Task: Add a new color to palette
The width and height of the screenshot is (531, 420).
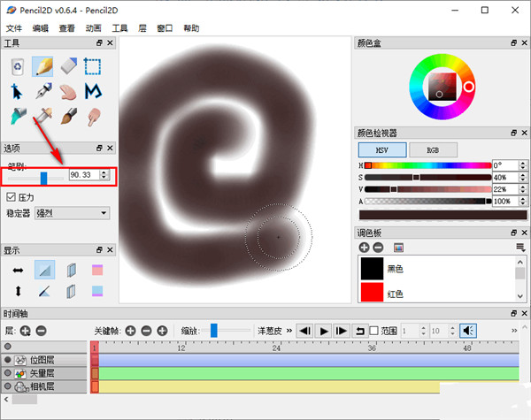Action: (364, 247)
